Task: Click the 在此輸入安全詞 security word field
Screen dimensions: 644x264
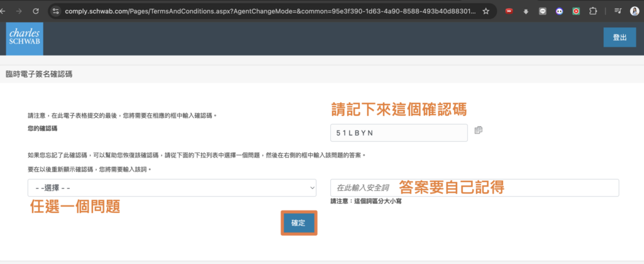Action: [474, 188]
